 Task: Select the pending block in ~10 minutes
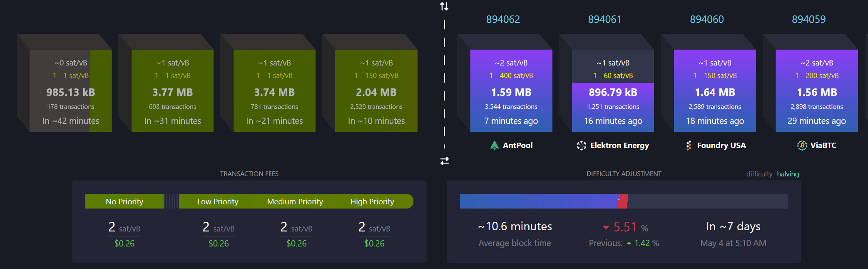point(376,91)
